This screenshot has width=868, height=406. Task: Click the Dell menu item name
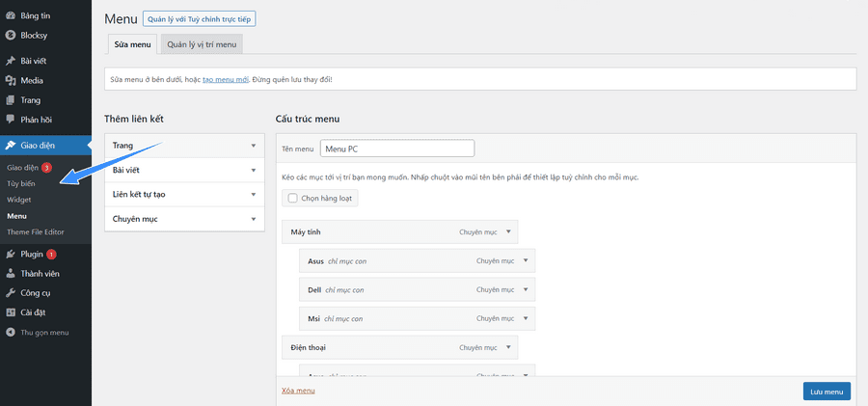314,289
